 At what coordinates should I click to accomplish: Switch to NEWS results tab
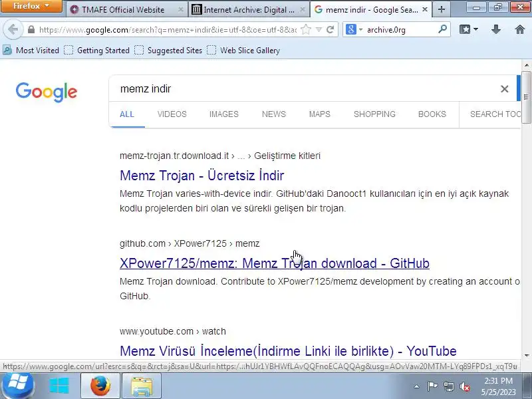[x=274, y=114]
